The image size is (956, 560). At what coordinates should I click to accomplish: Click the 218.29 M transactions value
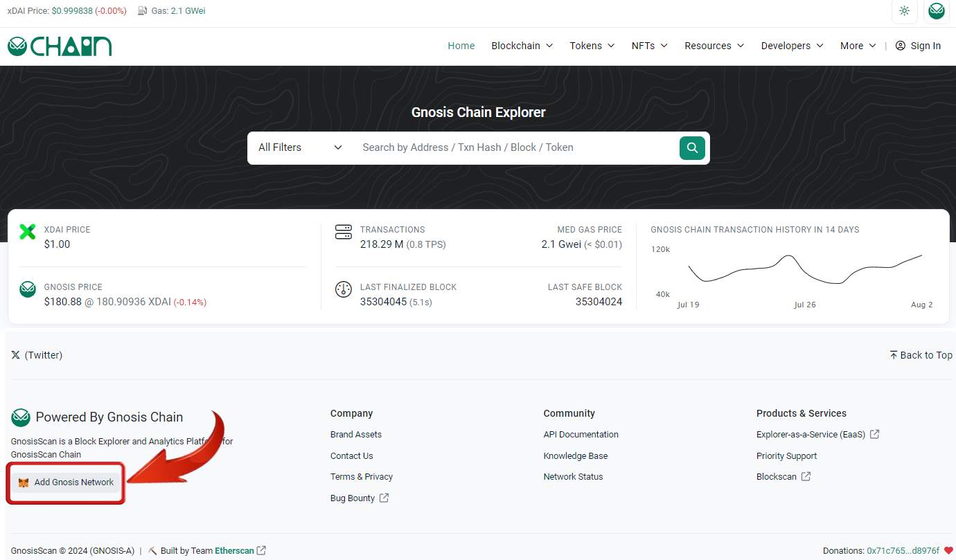(x=382, y=244)
